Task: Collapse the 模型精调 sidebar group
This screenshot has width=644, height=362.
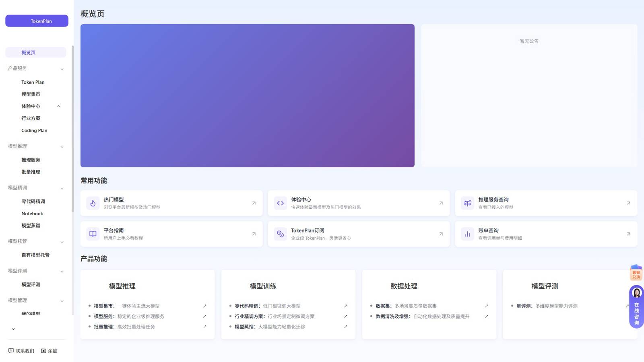Action: tap(62, 188)
